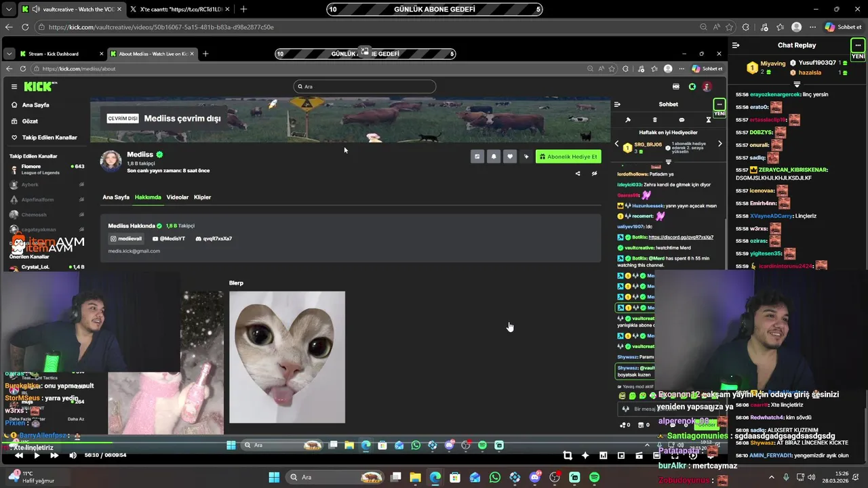Enable read aloud in outer browser

click(716, 27)
